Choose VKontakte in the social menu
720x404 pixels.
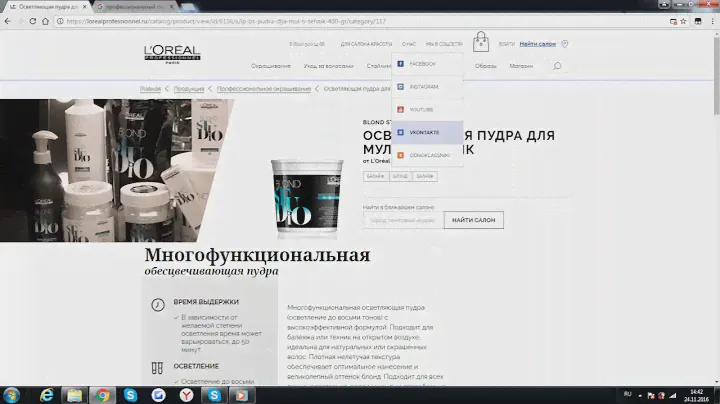pos(428,132)
